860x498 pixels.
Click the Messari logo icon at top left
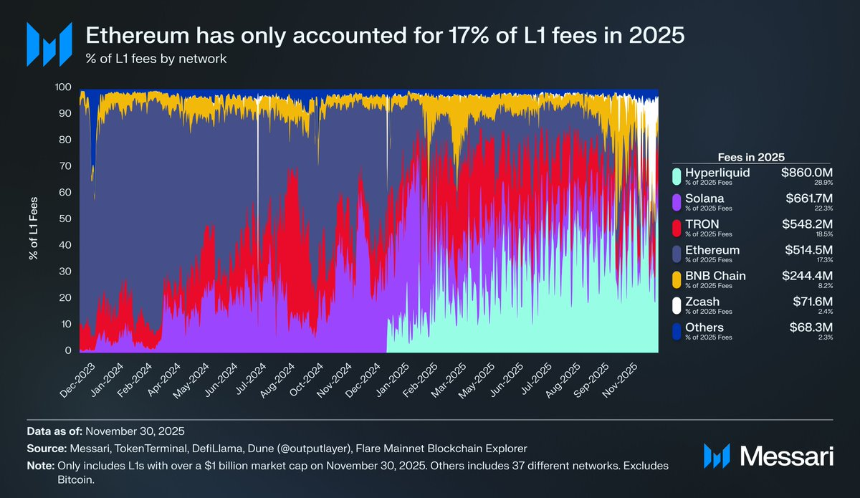coord(49,44)
